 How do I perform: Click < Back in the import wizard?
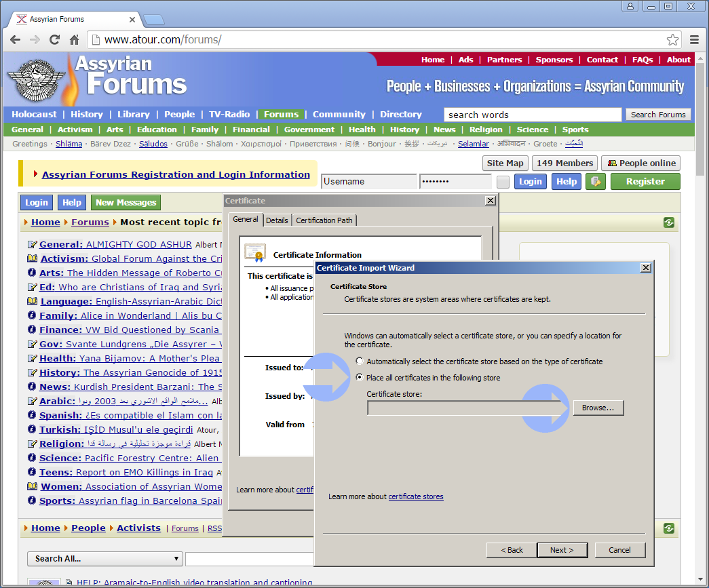point(512,550)
